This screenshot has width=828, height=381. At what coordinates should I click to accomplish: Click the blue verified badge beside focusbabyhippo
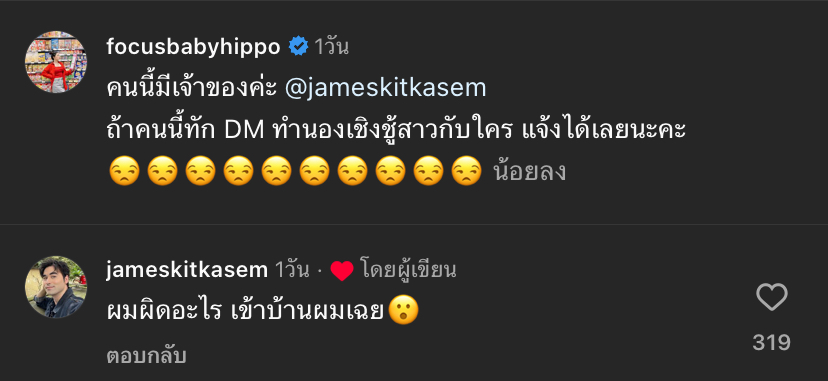pos(298,47)
